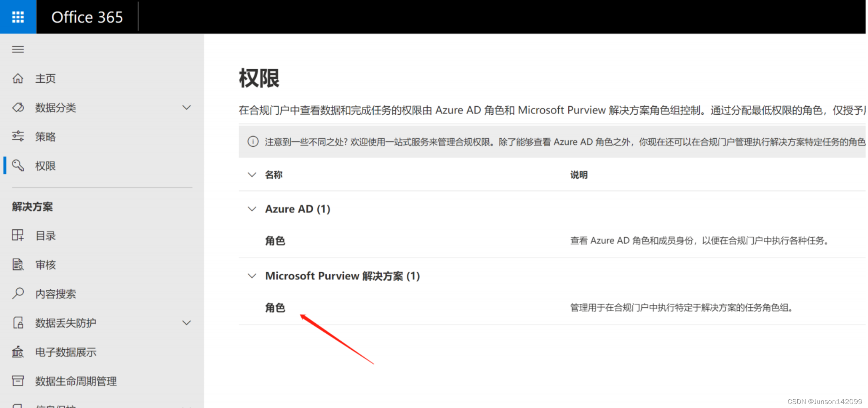Open 角色 under Microsoft Purview 解决方案
The height and width of the screenshot is (408, 868).
click(275, 308)
